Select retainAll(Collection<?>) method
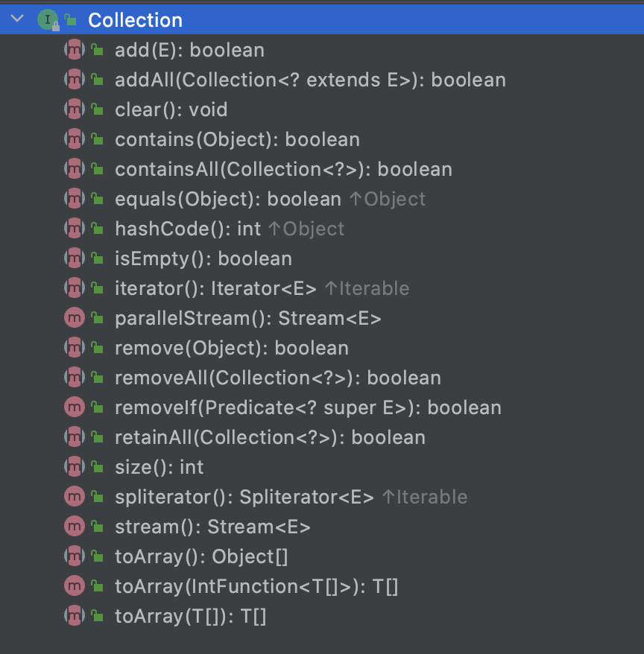The width and height of the screenshot is (644, 654). tap(270, 437)
